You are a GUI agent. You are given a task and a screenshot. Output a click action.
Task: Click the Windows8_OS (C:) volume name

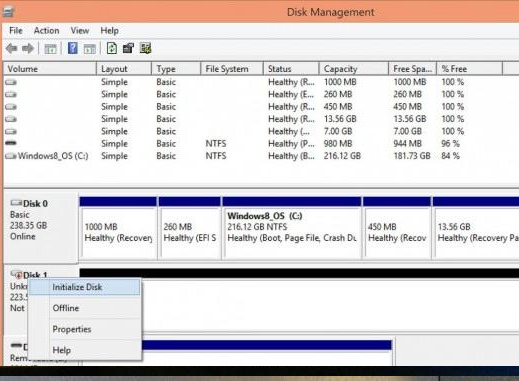coord(53,156)
